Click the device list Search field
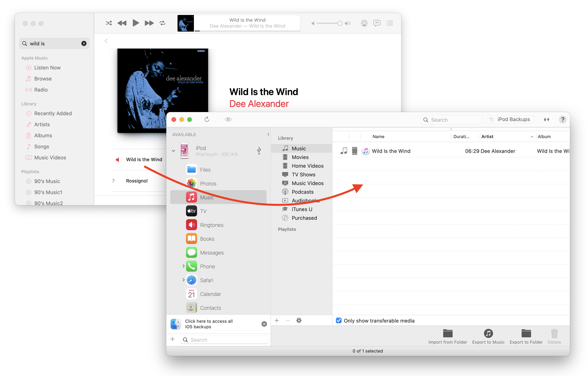 tap(224, 340)
